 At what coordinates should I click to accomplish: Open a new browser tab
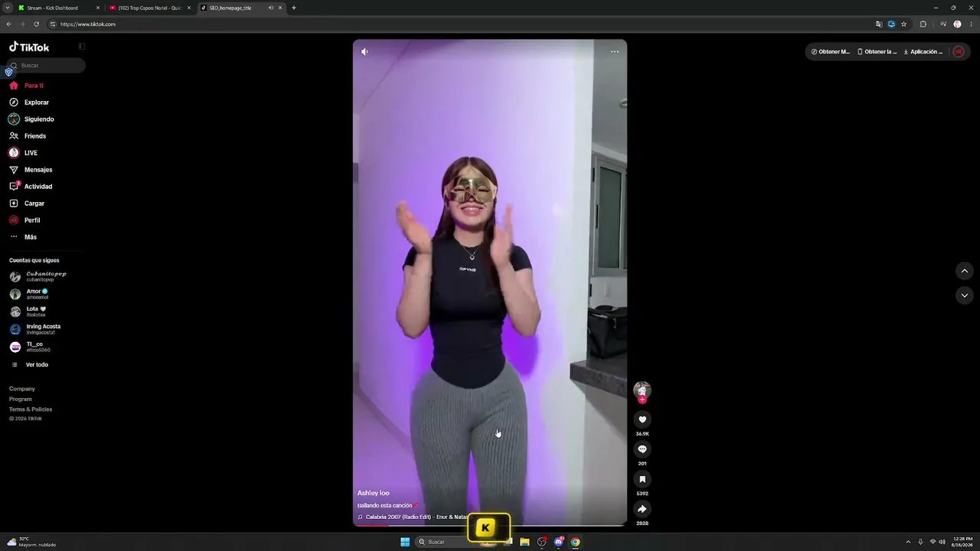tap(294, 8)
